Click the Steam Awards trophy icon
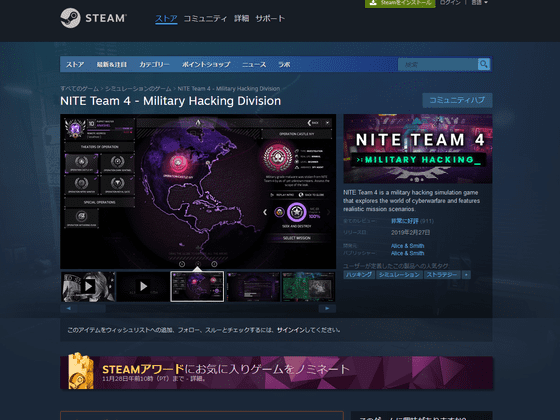Image resolution: width=560 pixels, height=420 pixels. [81, 371]
